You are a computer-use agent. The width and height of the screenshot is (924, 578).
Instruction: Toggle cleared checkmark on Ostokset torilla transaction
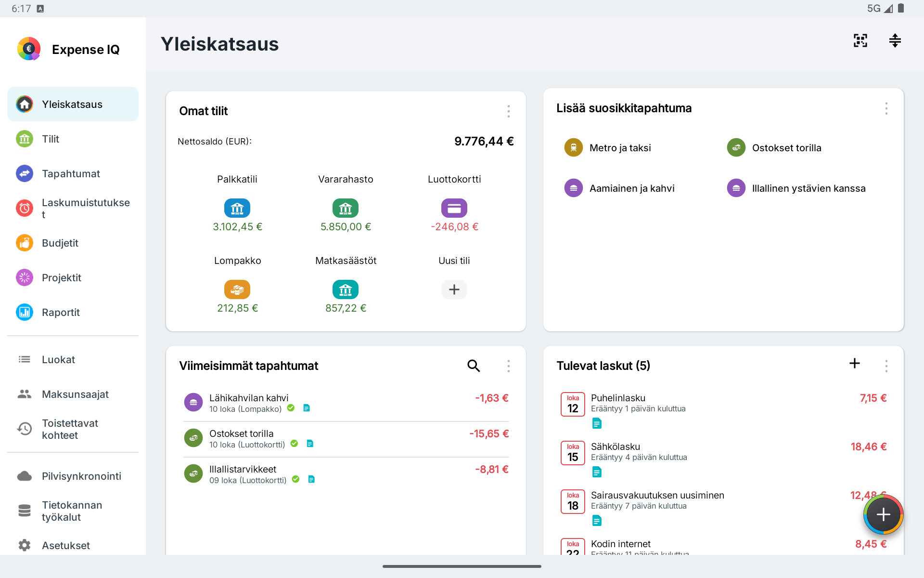point(294,444)
